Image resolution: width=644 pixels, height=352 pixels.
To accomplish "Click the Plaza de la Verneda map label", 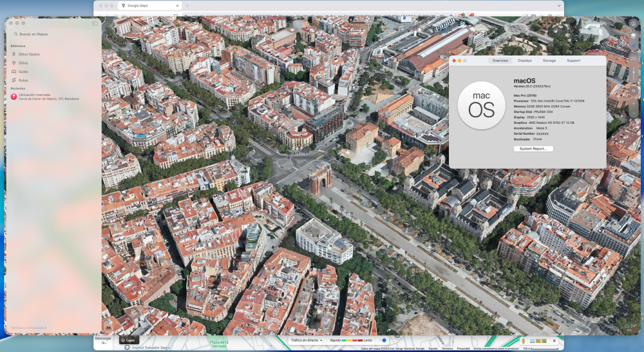I will [x=219, y=345].
